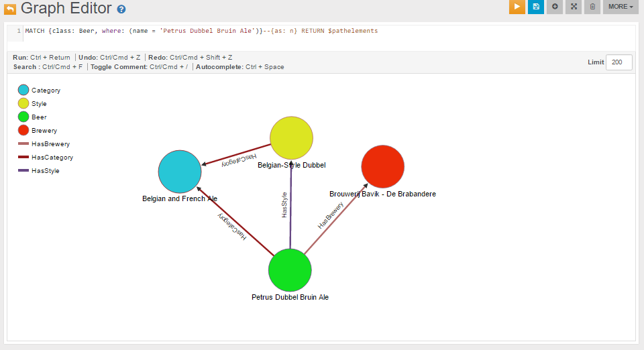Click the plus circle add icon
644x350 pixels.
[554, 7]
